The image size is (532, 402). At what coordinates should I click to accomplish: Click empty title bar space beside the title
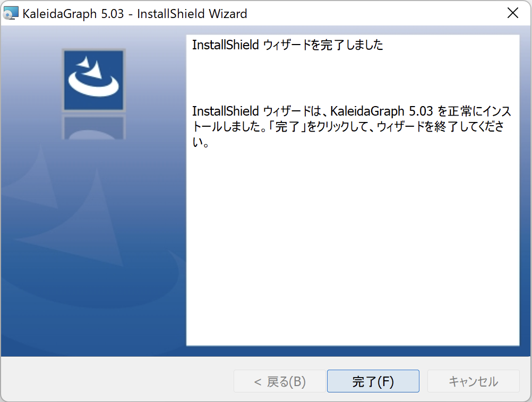372,14
